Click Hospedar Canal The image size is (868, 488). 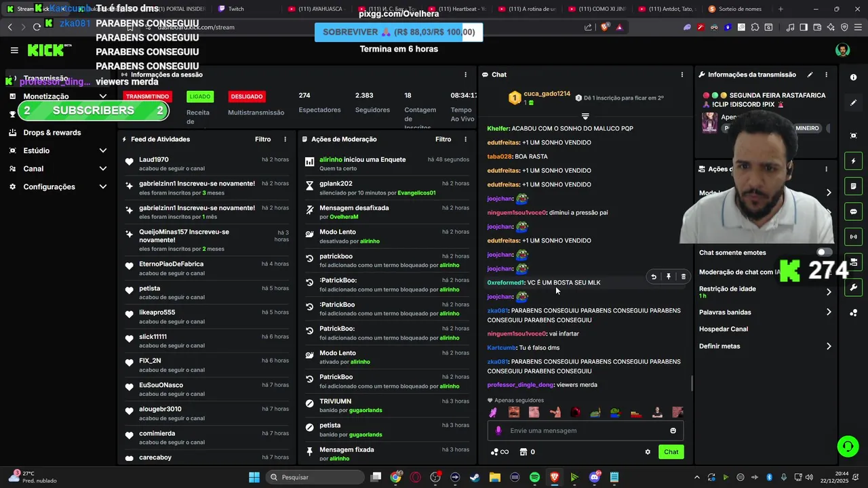pyautogui.click(x=724, y=329)
